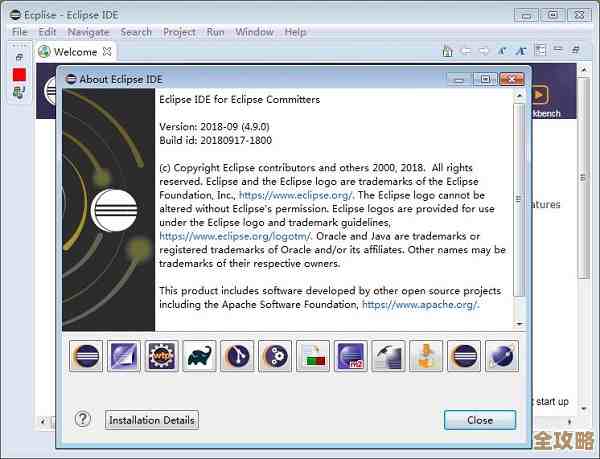Open the Window menu
Screen dimensions: 600x459
tap(254, 32)
